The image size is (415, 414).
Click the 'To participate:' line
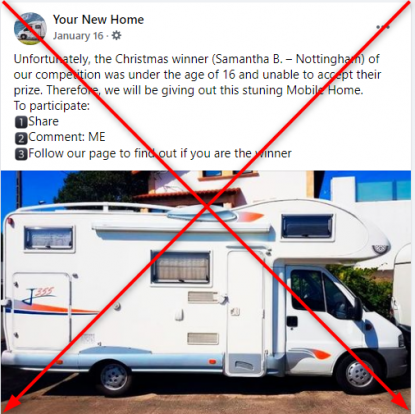click(52, 106)
